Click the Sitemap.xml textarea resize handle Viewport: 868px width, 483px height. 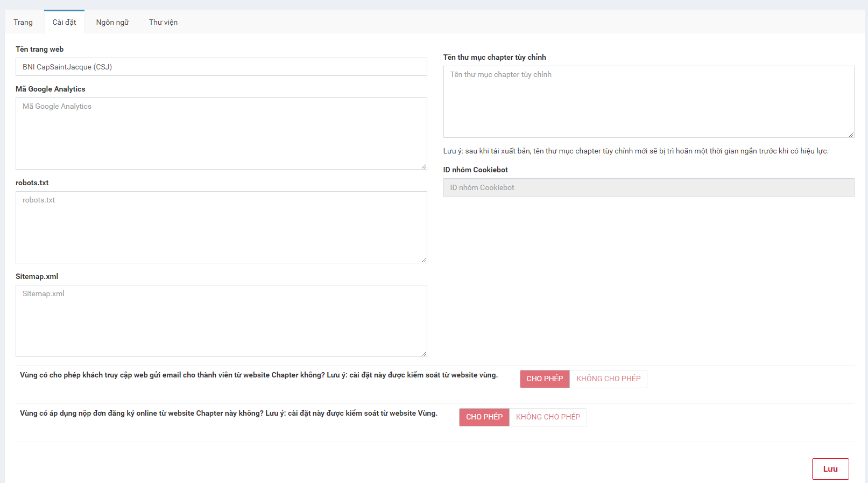tap(424, 354)
